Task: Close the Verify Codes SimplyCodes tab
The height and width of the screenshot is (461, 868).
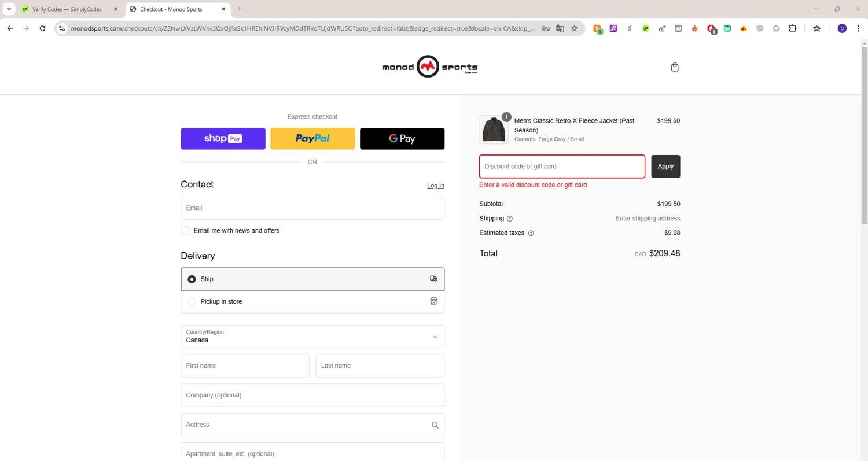Action: pos(115,9)
